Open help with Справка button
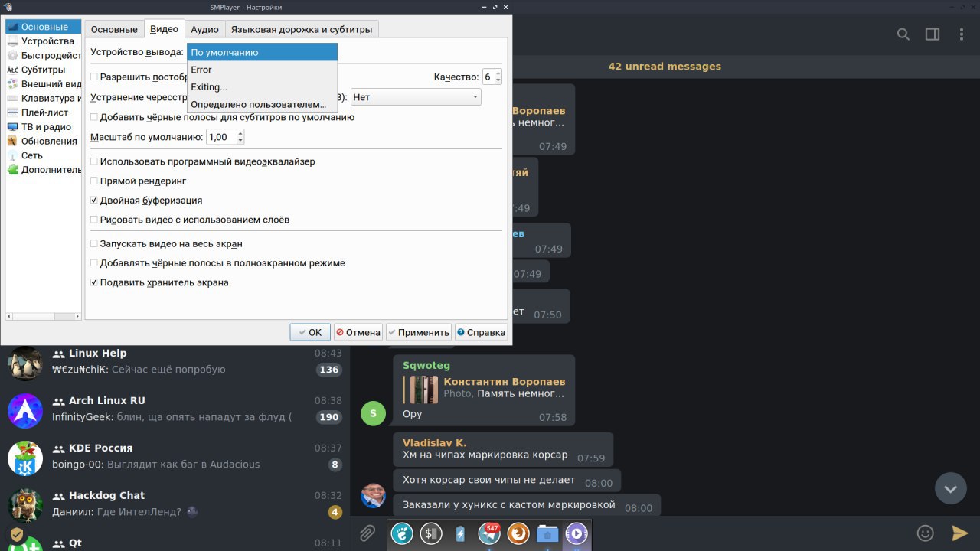Screen dimensions: 980x551 481,332
